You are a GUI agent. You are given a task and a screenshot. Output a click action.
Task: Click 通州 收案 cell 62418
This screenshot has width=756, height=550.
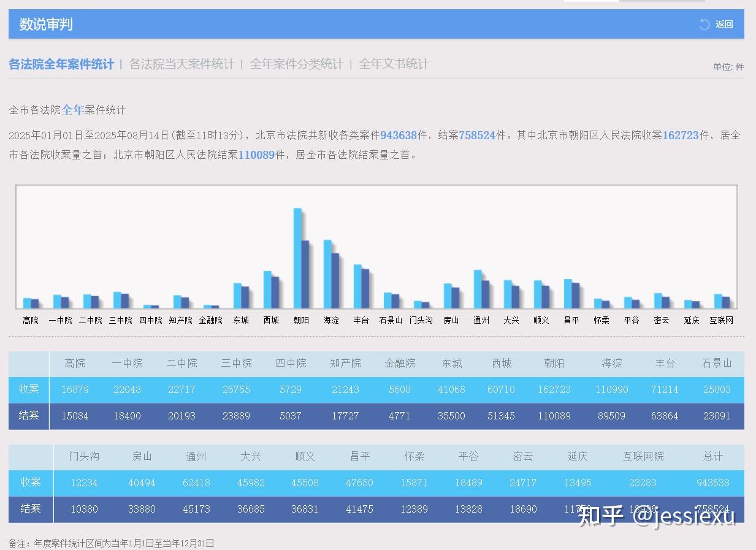pyautogui.click(x=196, y=483)
